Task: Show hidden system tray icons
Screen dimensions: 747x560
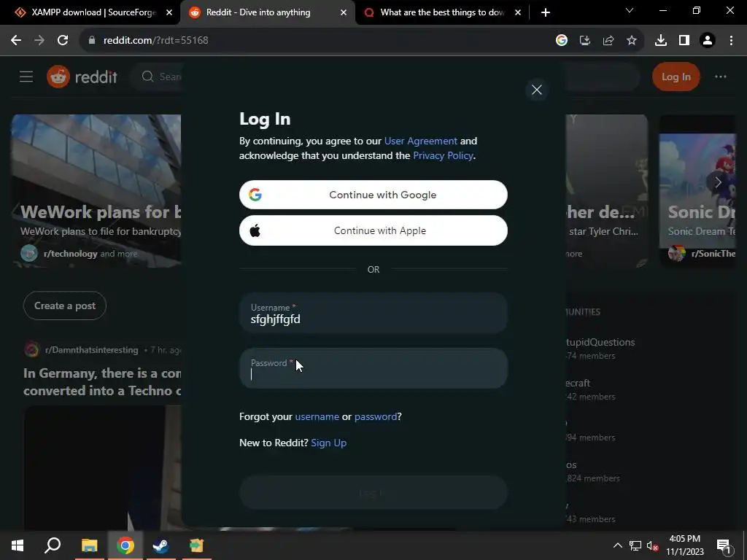Action: click(617, 545)
